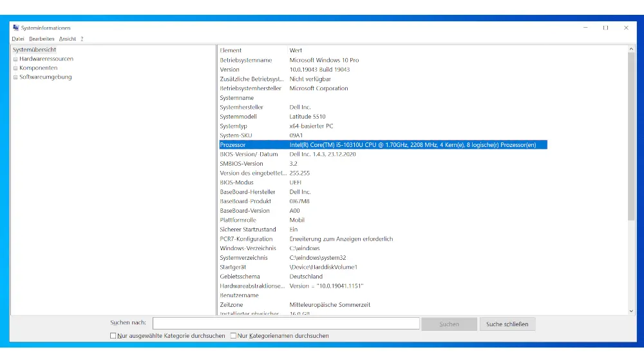Close the Systeminformationen window
644x363 pixels.
(626, 28)
